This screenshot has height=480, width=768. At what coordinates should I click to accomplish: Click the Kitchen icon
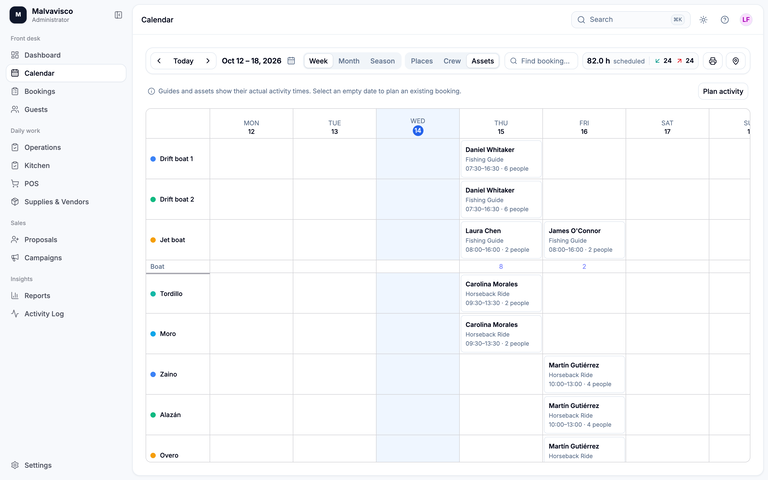click(15, 165)
